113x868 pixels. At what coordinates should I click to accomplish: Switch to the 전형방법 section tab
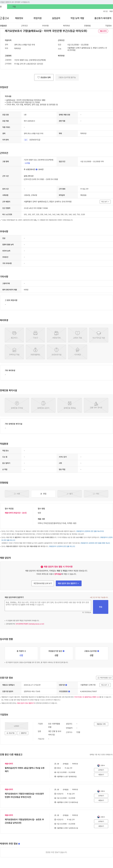point(87,26)
